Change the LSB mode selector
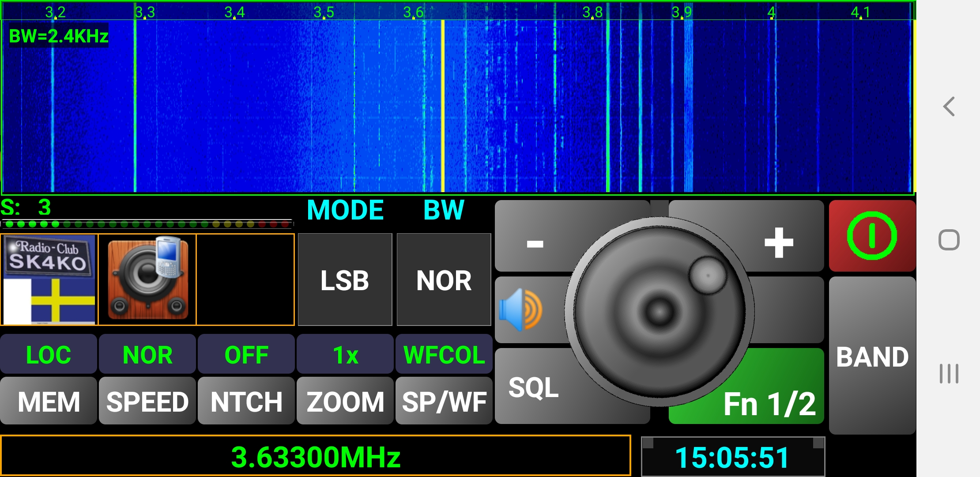This screenshot has width=980, height=477. (x=345, y=280)
